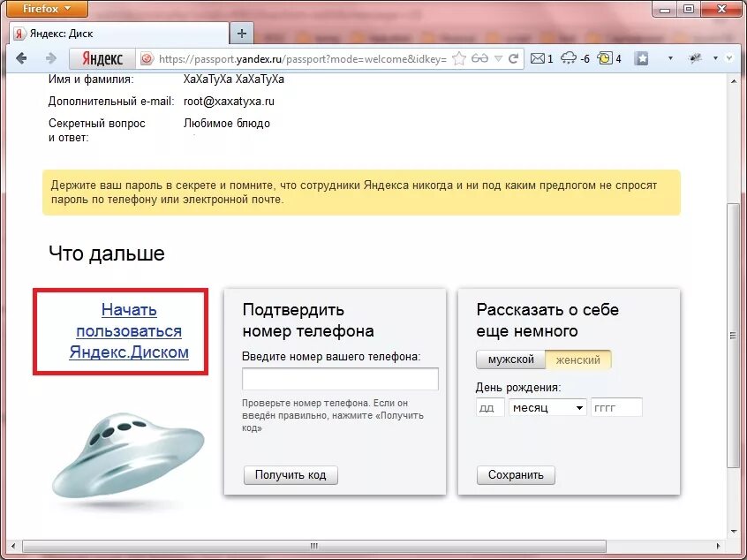Screen dimensions: 747x560
Task: Click the email root@xaxatyxa.ru text
Action: [230, 101]
